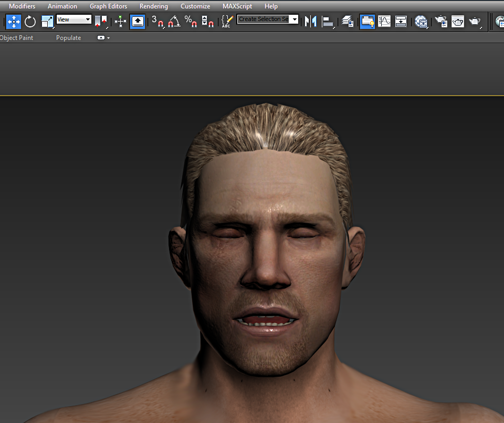Open Curve Editor from the toolbar

384,22
